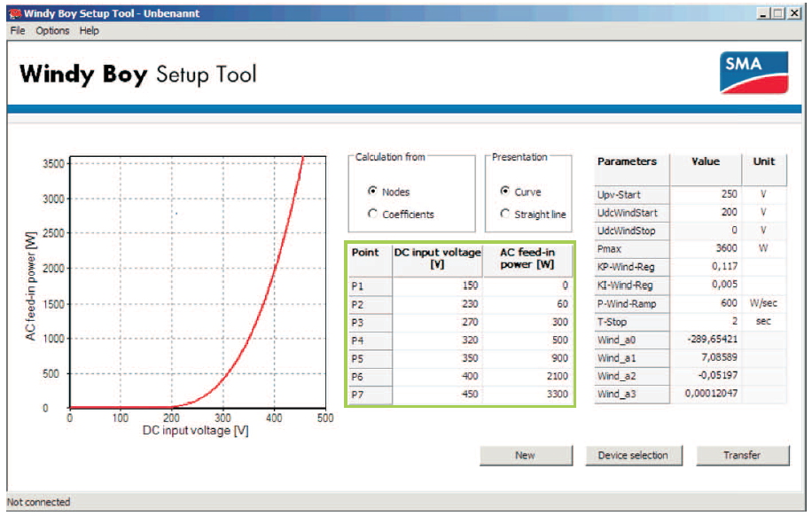The image size is (812, 516).
Task: Select P6 DC input voltage cell (400)
Action: pyautogui.click(x=438, y=377)
